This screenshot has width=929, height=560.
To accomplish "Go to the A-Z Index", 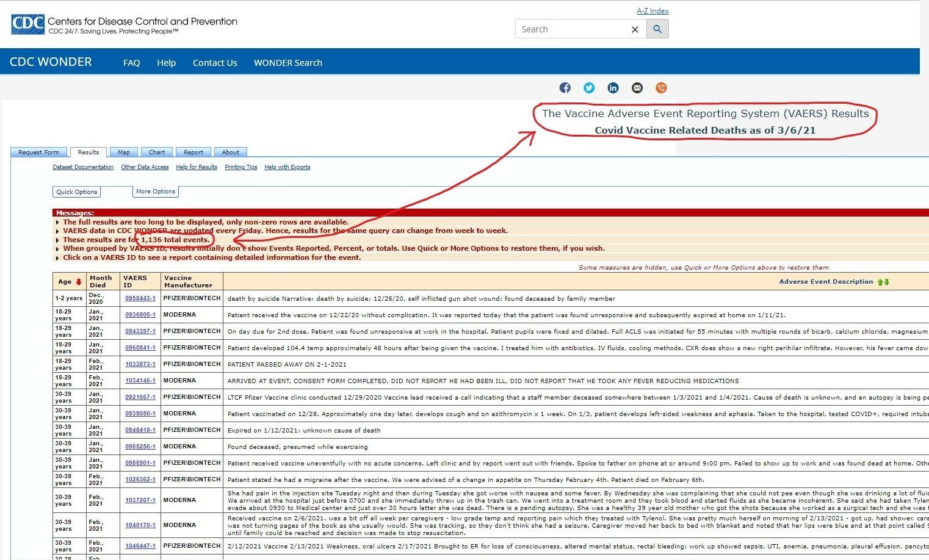I will tap(652, 11).
